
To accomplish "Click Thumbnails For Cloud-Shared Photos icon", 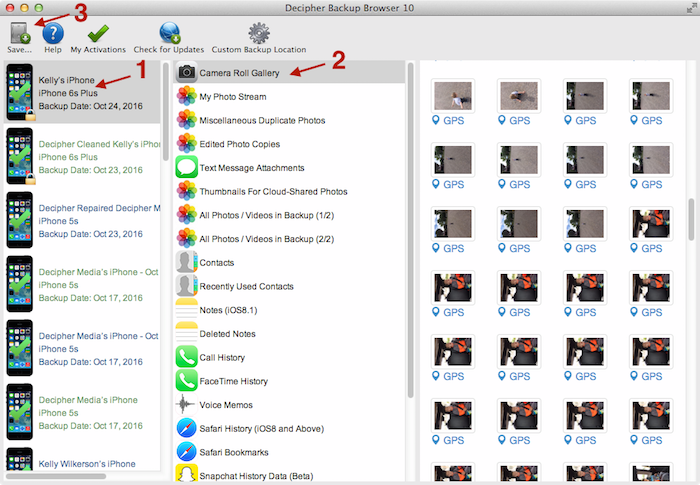I will coord(187,191).
